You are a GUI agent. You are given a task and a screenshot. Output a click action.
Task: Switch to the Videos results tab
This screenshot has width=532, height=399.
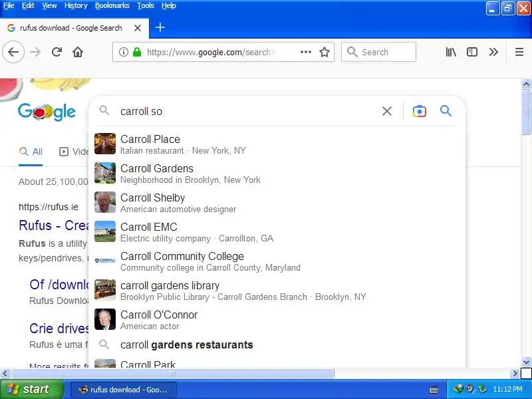pyautogui.click(x=74, y=152)
